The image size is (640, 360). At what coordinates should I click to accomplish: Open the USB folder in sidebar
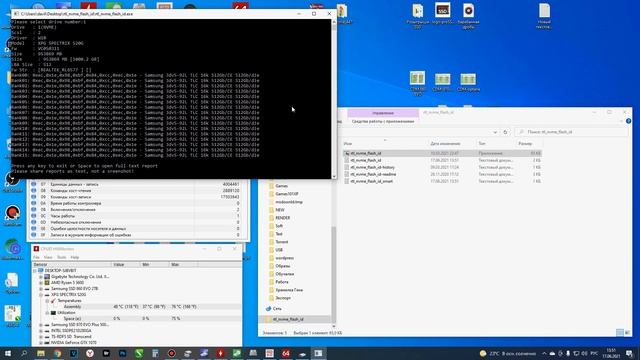[279, 250]
